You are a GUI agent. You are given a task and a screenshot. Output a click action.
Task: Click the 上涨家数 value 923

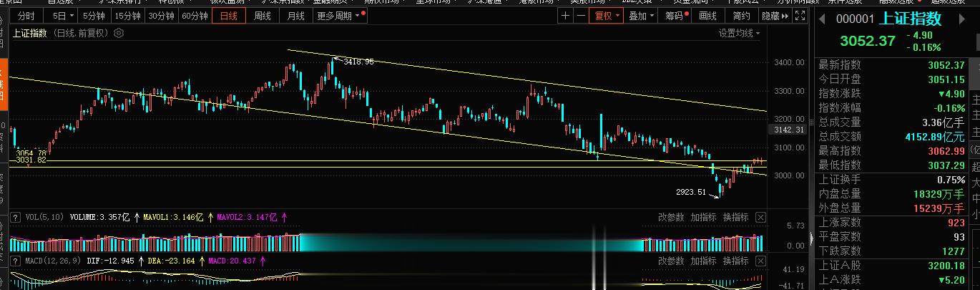tap(956, 222)
